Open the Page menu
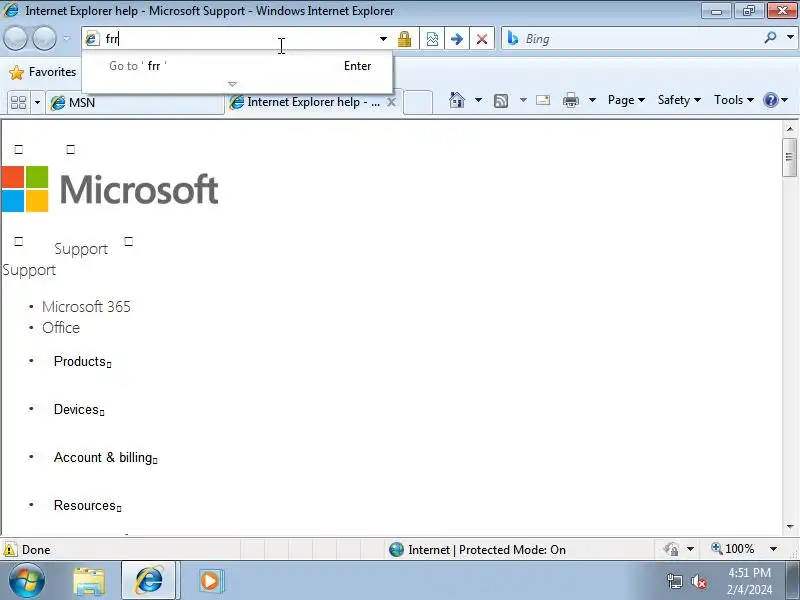Image resolution: width=800 pixels, height=600 pixels. pos(626,100)
